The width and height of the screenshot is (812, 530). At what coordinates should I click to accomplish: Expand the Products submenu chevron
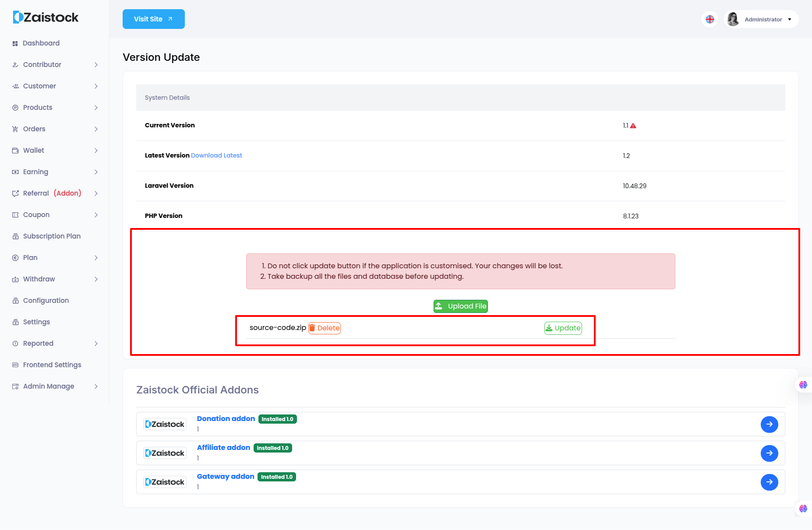point(96,108)
